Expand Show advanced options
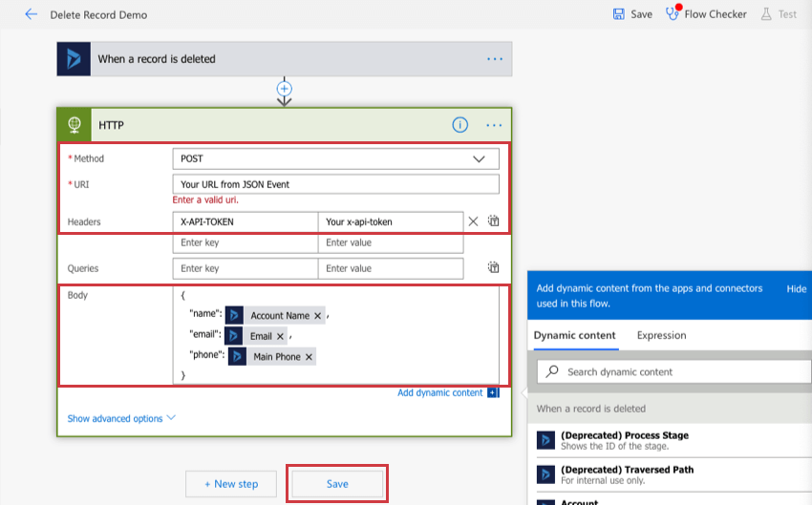Screen dimensions: 812x505 (121, 418)
